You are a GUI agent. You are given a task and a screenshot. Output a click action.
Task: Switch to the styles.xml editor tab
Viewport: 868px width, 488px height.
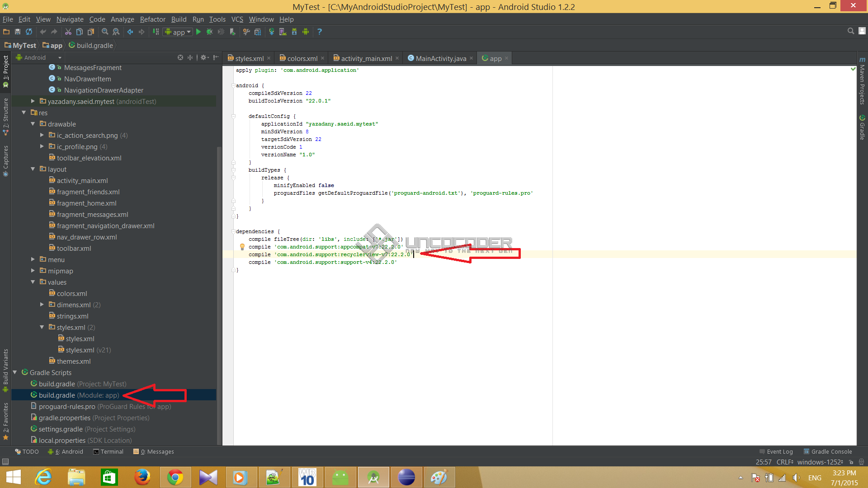[x=249, y=58]
